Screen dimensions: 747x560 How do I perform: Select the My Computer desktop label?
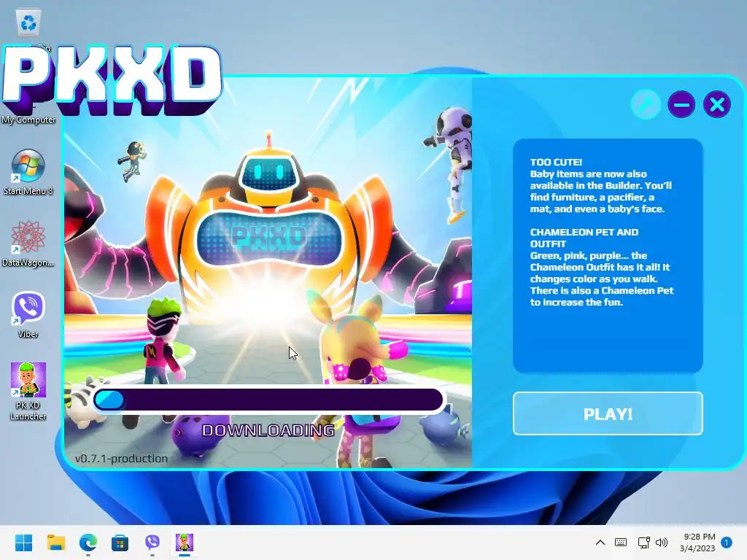28,120
